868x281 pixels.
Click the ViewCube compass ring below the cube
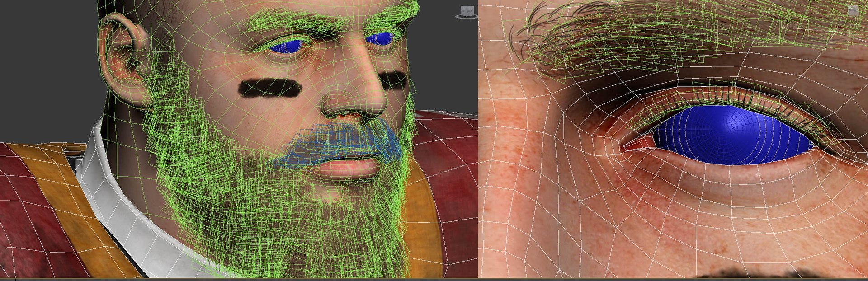[x=466, y=16]
